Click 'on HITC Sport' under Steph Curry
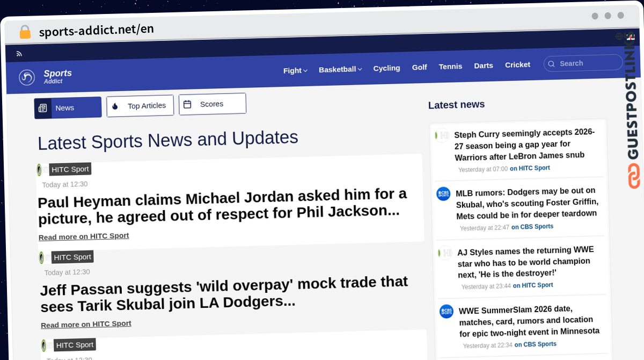This screenshot has height=360, width=644. [x=530, y=168]
